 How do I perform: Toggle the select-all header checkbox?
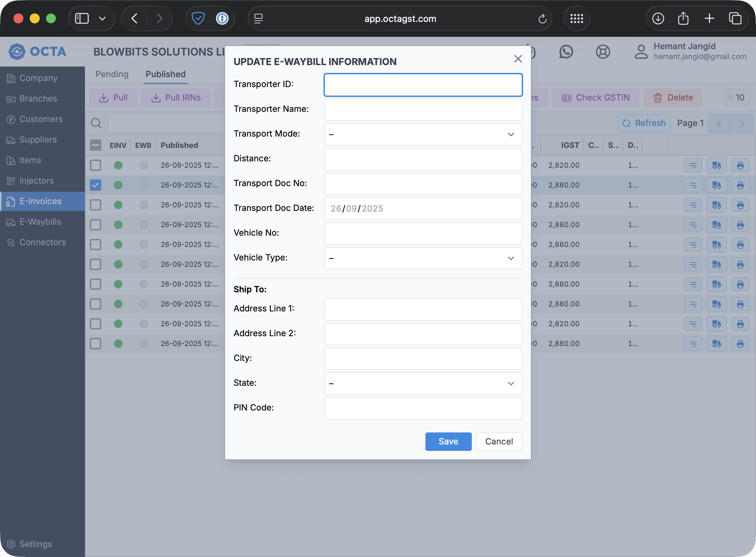coord(96,145)
